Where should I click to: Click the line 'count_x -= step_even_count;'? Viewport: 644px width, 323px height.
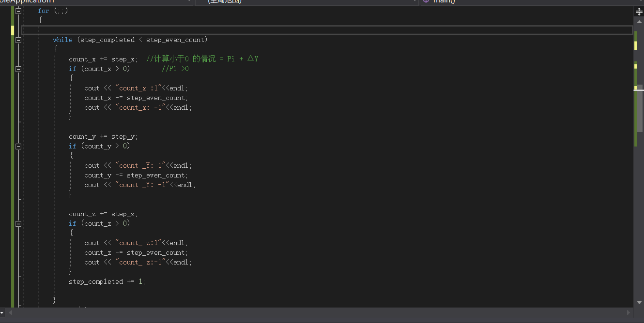136,98
